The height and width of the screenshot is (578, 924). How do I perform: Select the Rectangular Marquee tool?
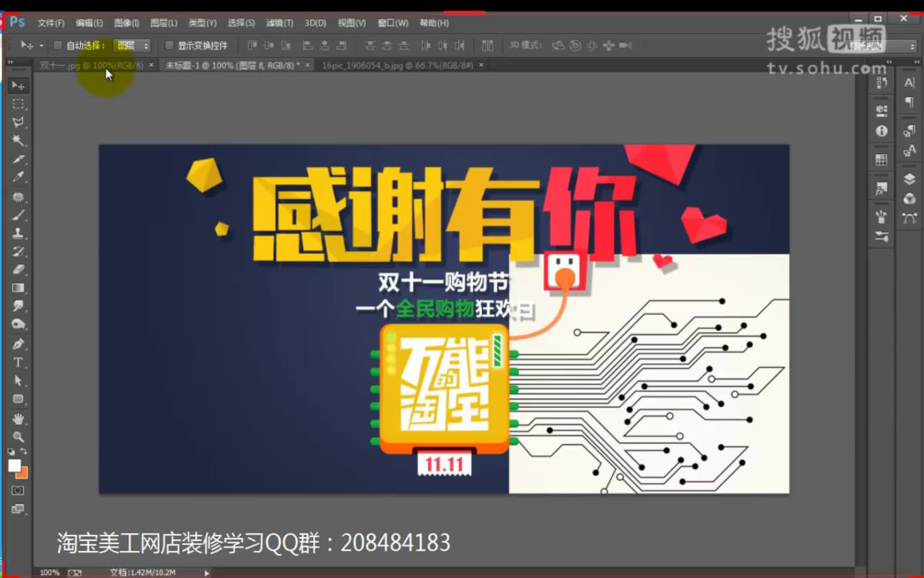18,104
